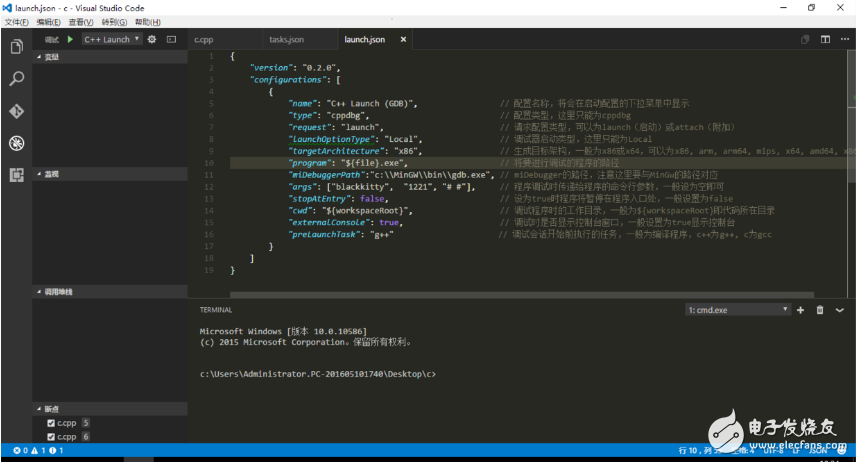The width and height of the screenshot is (856, 462).
Task: Collapse the 变量 (Variables) section
Action: pos(110,57)
